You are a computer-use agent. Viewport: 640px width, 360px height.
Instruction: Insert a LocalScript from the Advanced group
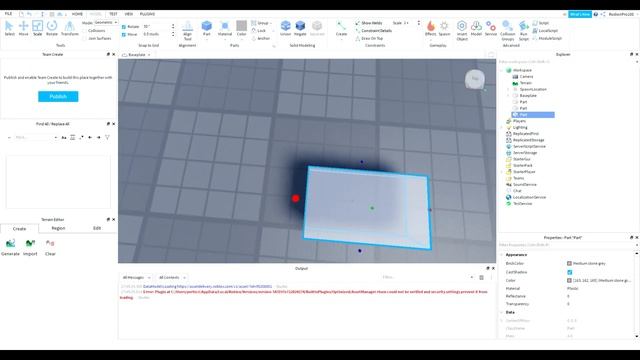tap(545, 31)
